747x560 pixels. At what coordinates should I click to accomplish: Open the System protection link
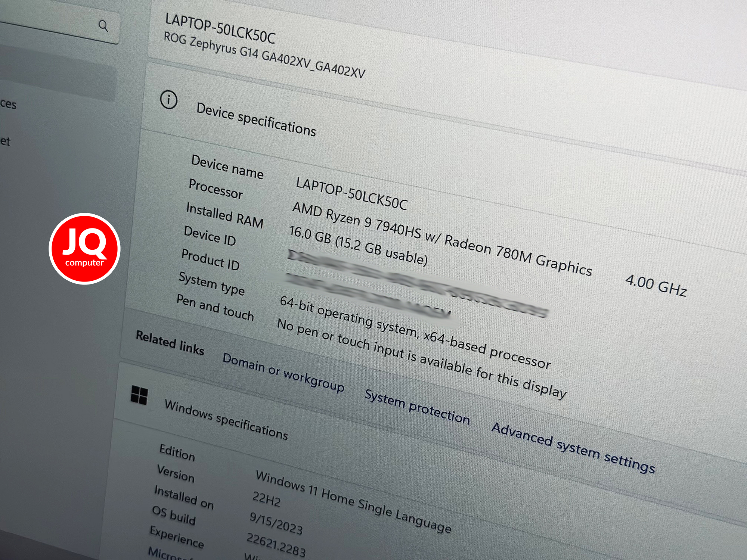417,407
